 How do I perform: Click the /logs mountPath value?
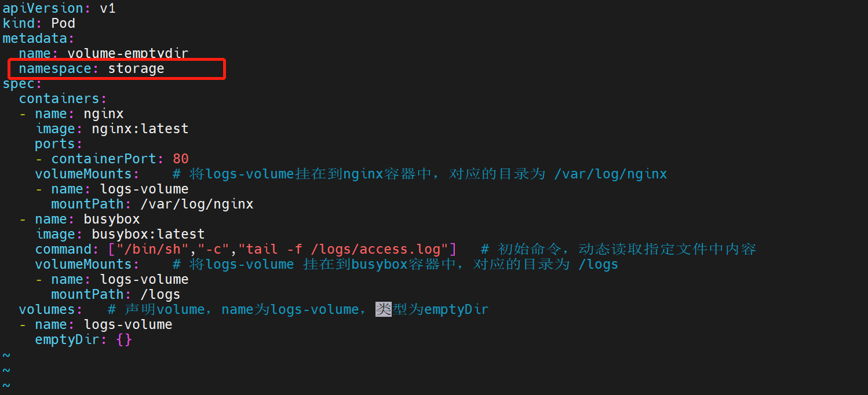coord(161,294)
